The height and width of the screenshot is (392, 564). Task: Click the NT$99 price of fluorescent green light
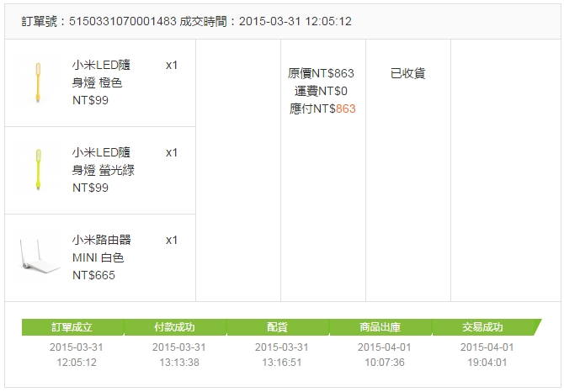[x=90, y=188]
